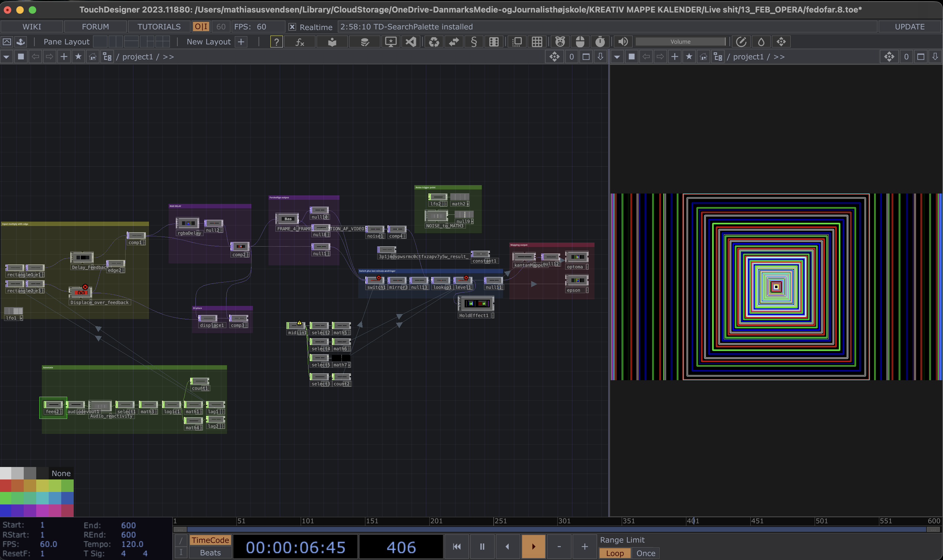Screen dimensions: 943x560
Task: Click the UPDATE button
Action: 909,27
